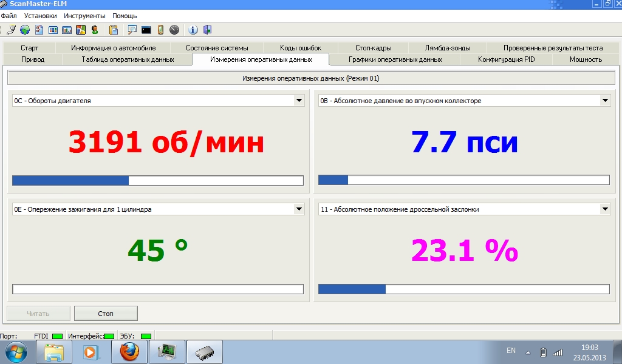Expand the 'Абсолютное давление во впускном коллекторе' dropdown

[x=605, y=101]
